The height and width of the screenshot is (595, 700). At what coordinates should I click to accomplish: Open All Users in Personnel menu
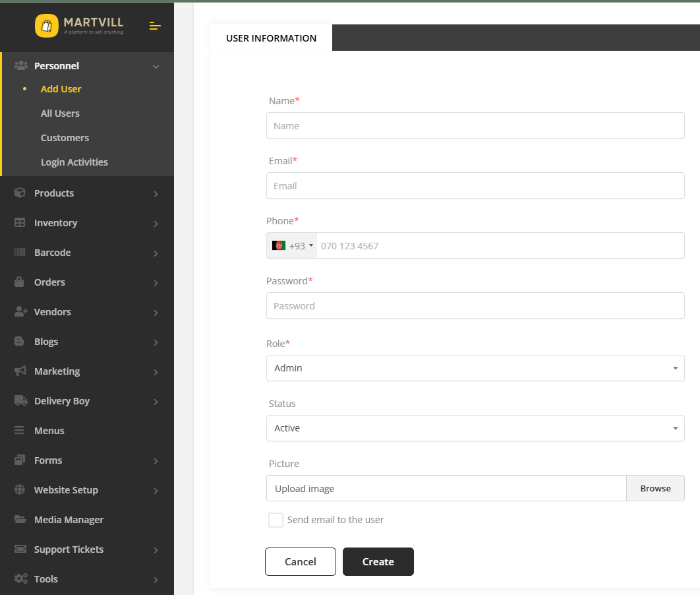(x=60, y=113)
